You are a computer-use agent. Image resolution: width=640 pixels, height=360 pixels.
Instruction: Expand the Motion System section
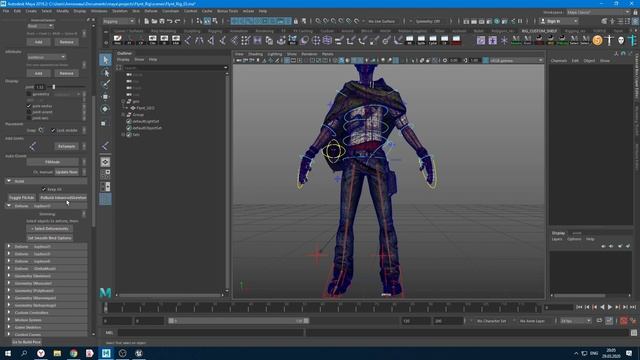click(x=9, y=320)
